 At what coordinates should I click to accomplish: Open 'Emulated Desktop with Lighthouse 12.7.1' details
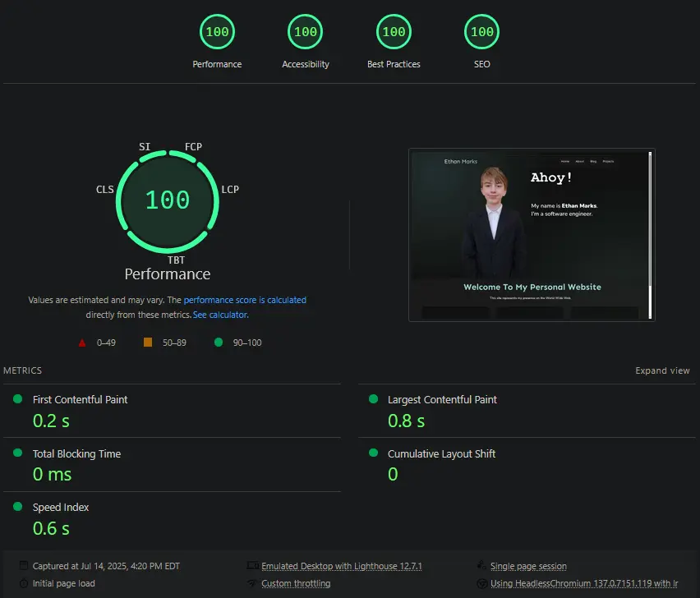coord(342,566)
